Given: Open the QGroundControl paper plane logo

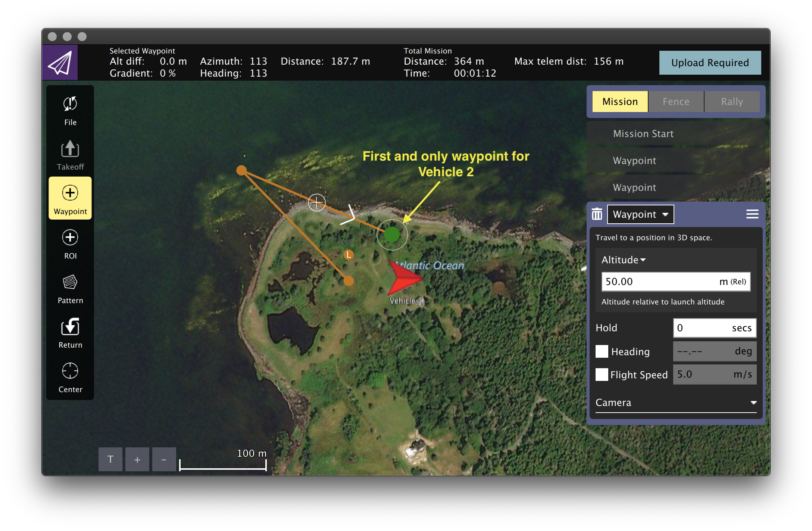Looking at the screenshot, I should point(60,63).
